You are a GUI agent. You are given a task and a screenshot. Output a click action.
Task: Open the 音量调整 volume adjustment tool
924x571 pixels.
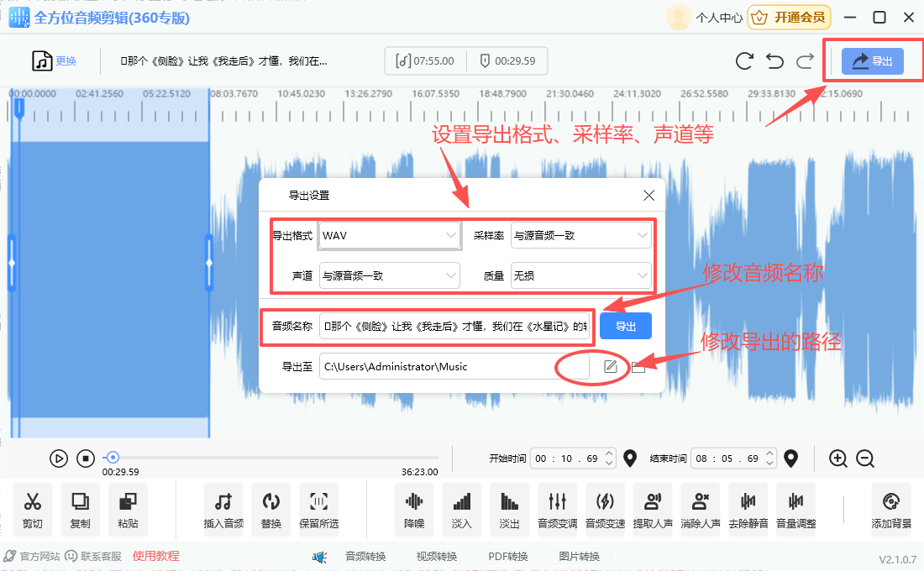795,509
